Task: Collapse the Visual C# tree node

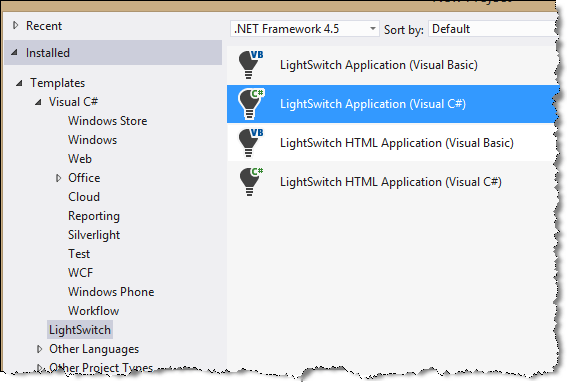Action: 38,102
